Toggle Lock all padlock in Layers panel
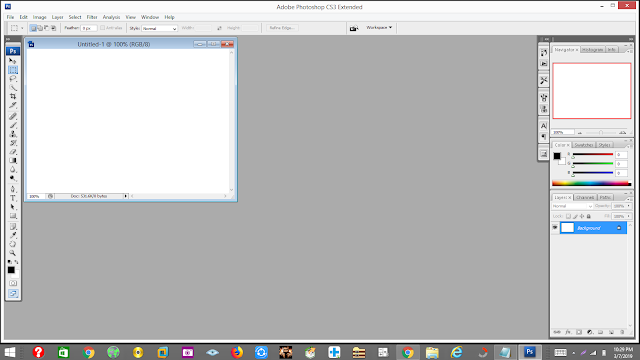This screenshot has width=640, height=360. coord(589,216)
